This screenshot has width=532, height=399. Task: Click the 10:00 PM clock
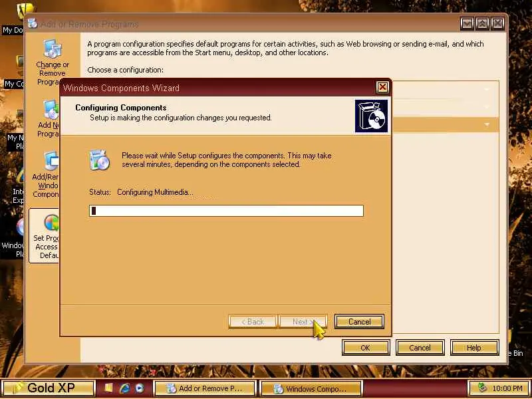point(507,388)
